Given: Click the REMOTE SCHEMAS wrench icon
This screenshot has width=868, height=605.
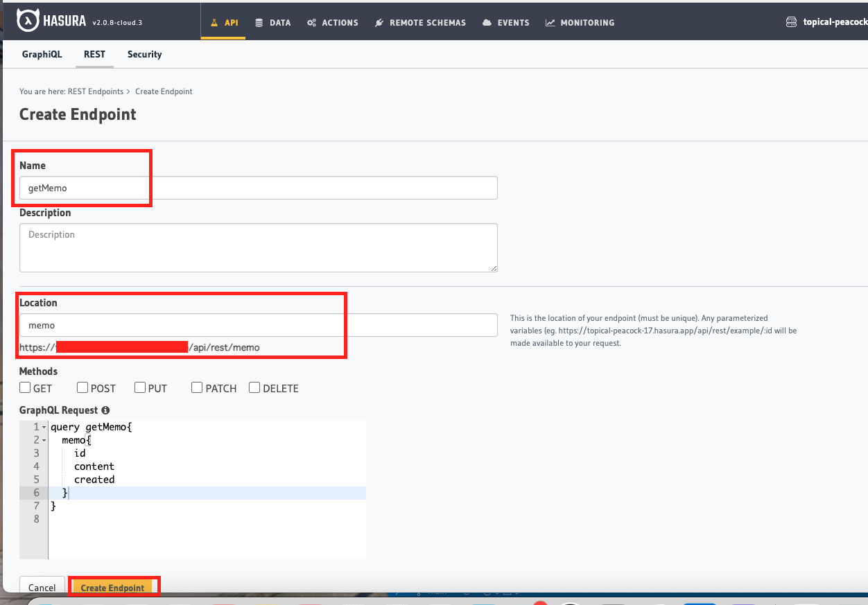Looking at the screenshot, I should tap(379, 21).
